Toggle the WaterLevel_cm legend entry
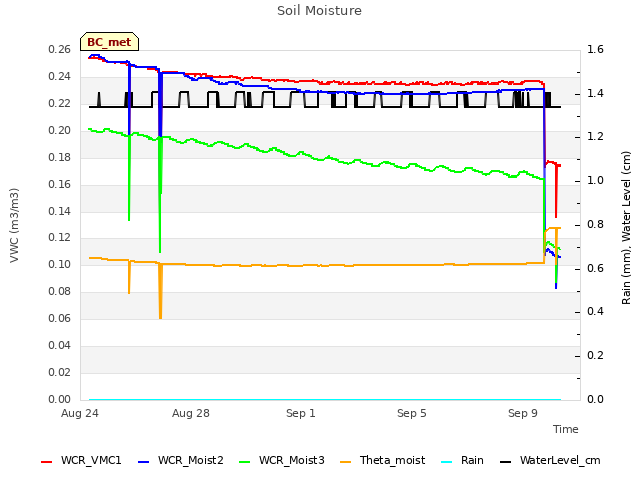This screenshot has height=480, width=640. pyautogui.click(x=550, y=460)
